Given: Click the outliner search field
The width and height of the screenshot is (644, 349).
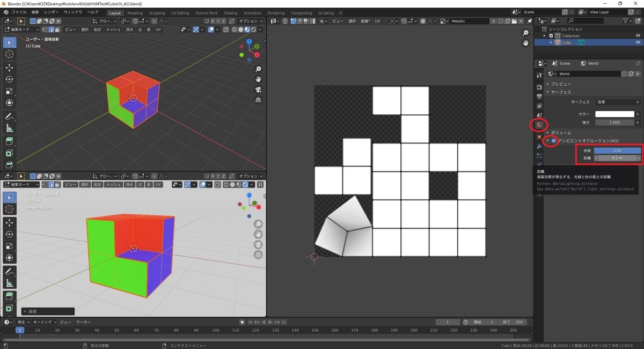Looking at the screenshot, I should click(586, 21).
